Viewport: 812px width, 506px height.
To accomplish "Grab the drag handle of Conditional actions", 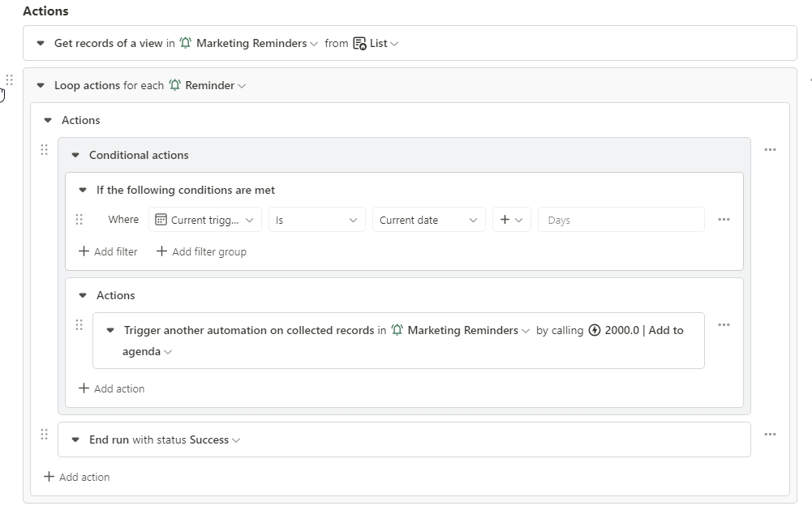I will pos(44,150).
